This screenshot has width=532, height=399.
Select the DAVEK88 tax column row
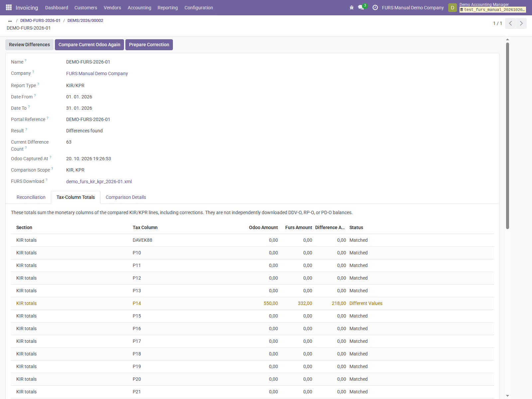pyautogui.click(x=252, y=240)
